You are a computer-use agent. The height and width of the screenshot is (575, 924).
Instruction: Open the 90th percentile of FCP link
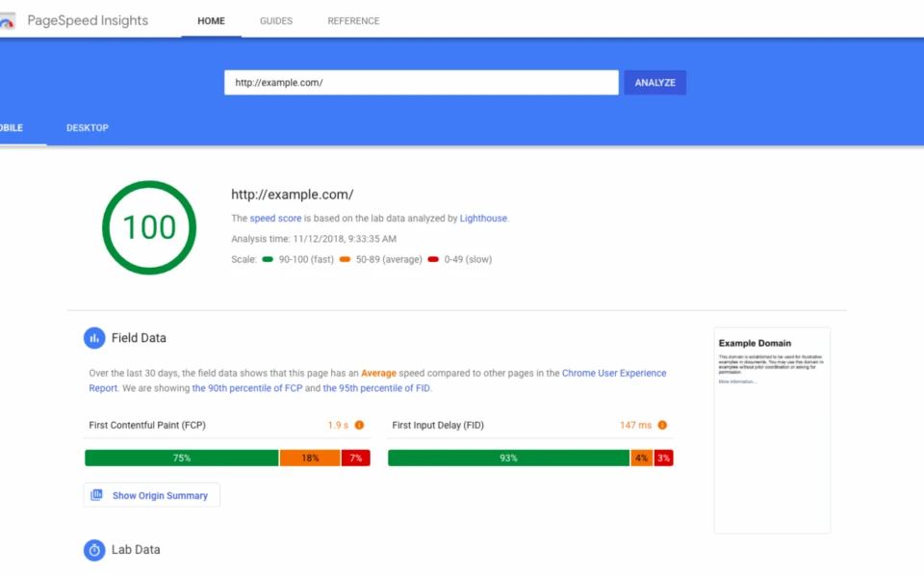247,388
